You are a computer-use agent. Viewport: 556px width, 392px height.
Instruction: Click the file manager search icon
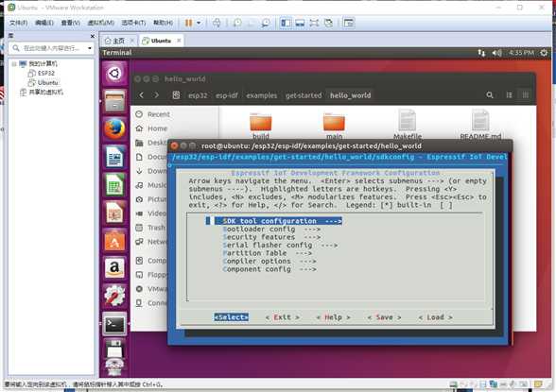pos(490,94)
